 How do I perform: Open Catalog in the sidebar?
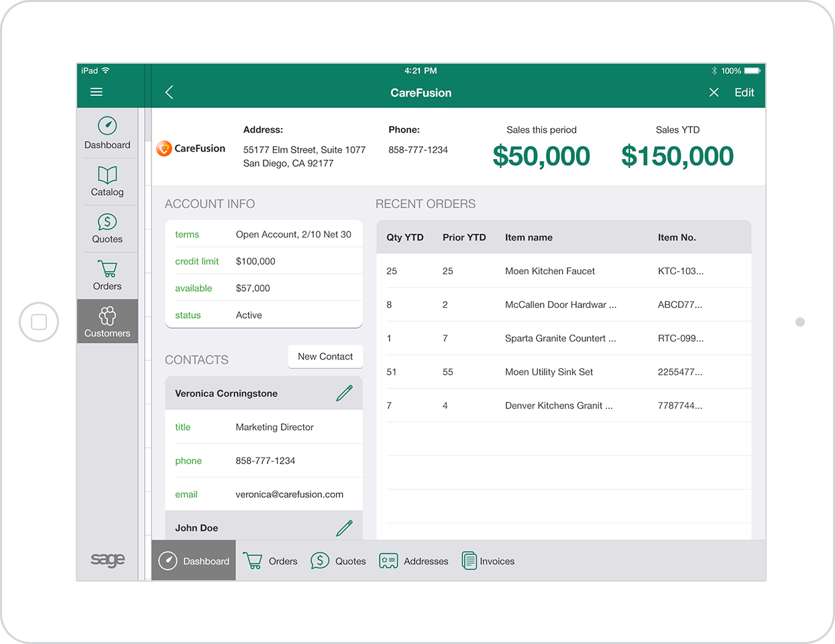[x=107, y=181]
